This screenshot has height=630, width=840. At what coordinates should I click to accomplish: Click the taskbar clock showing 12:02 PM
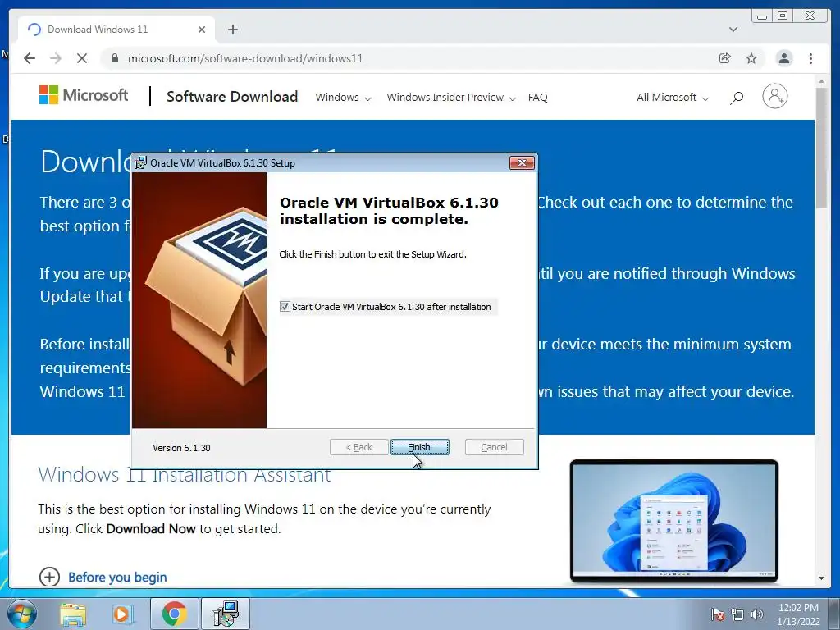click(x=798, y=614)
